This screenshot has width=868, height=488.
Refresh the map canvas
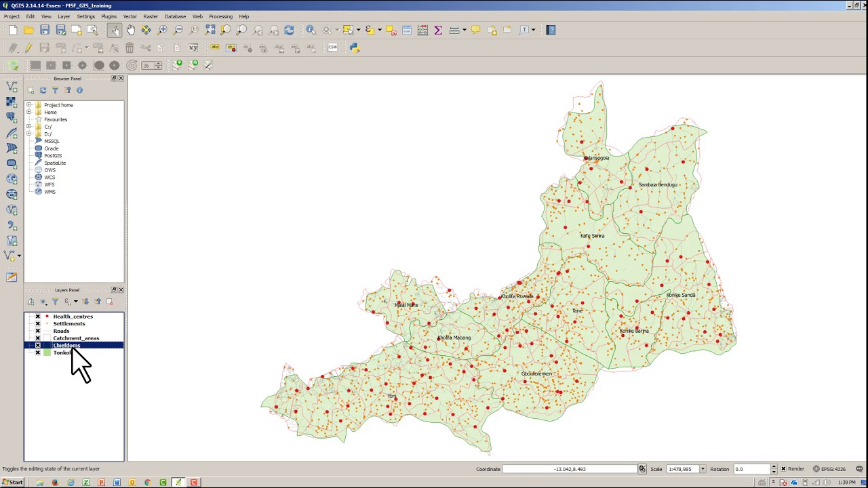click(289, 30)
